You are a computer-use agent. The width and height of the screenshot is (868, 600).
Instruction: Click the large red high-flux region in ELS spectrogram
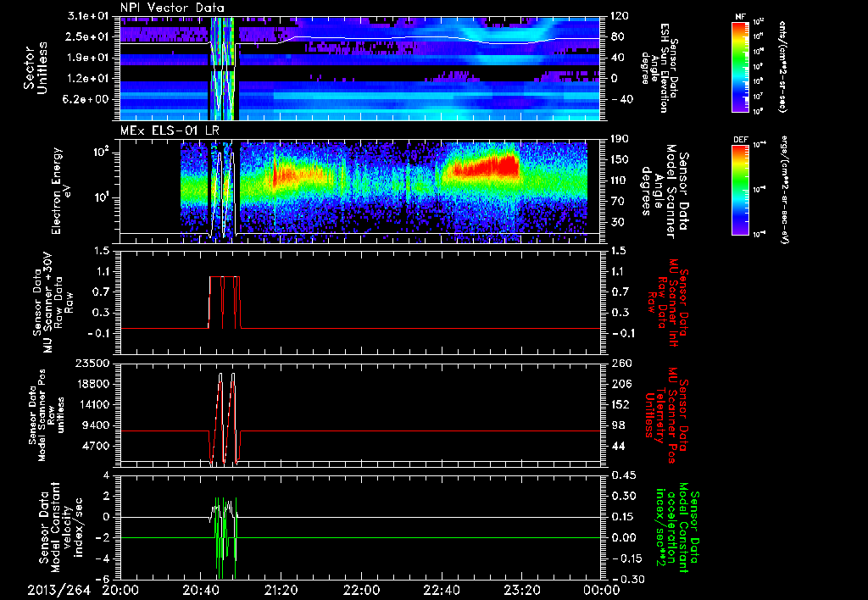487,167
